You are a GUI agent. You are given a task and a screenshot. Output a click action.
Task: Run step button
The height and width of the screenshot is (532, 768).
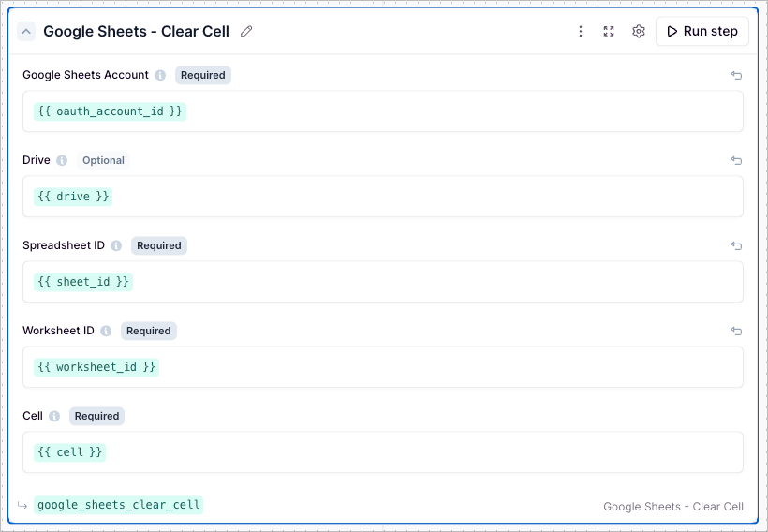(702, 31)
